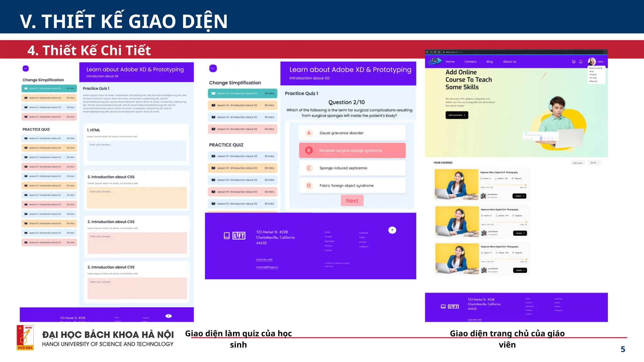Select answer A Gauze grievance disorder
The width and height of the screenshot is (644, 362).
(352, 133)
